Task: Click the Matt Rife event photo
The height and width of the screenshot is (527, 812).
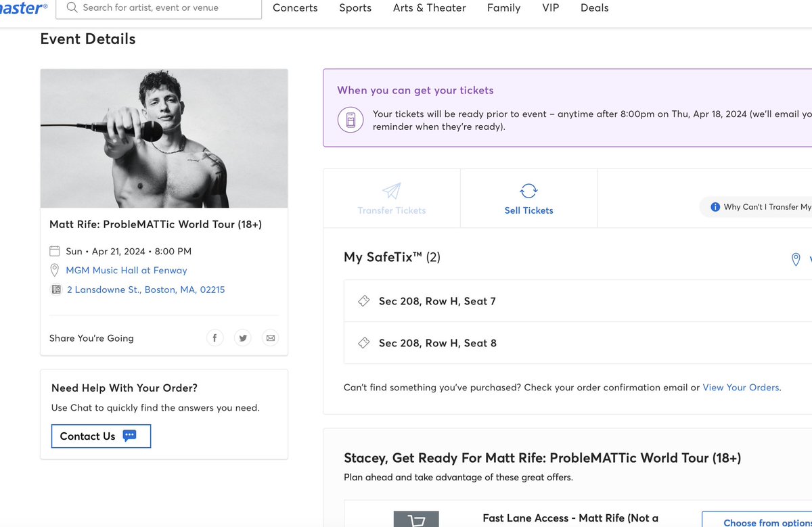Action: 164,139
